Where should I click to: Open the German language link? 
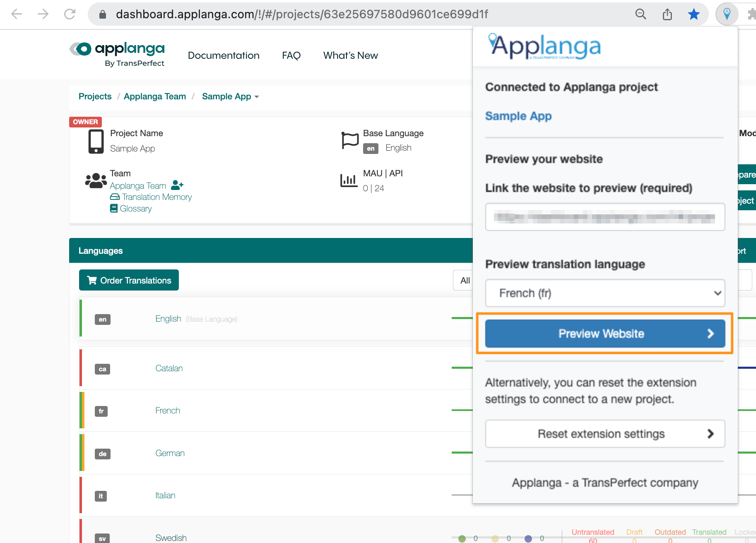pos(170,453)
